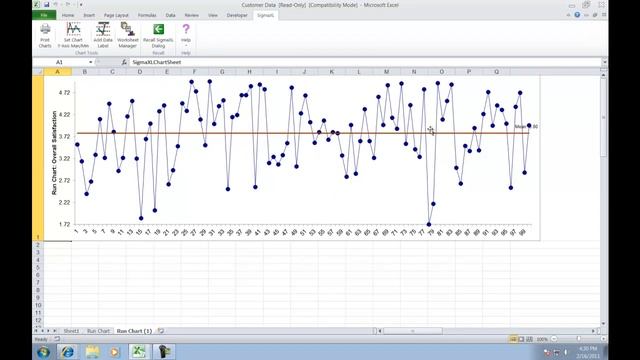Screen dimensions: 640x360
Task: Click the zoom out minus button
Action: pyautogui.click(x=554, y=339)
